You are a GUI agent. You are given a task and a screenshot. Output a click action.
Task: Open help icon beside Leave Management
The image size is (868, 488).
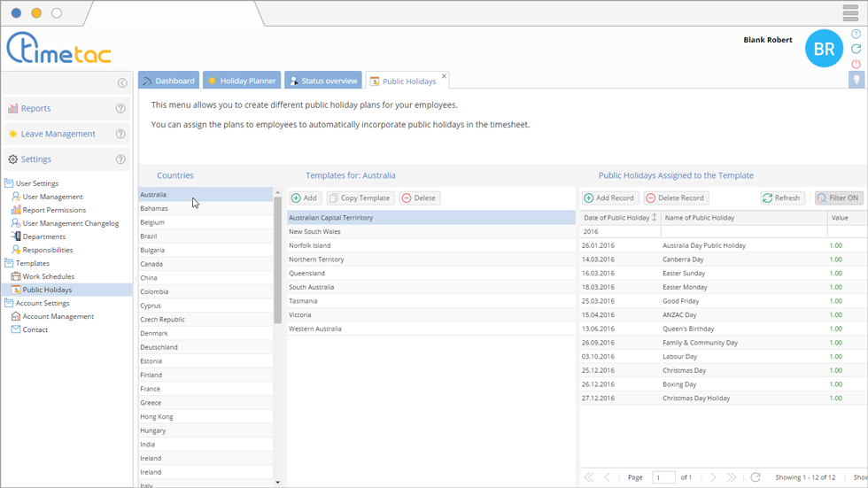[x=120, y=135]
